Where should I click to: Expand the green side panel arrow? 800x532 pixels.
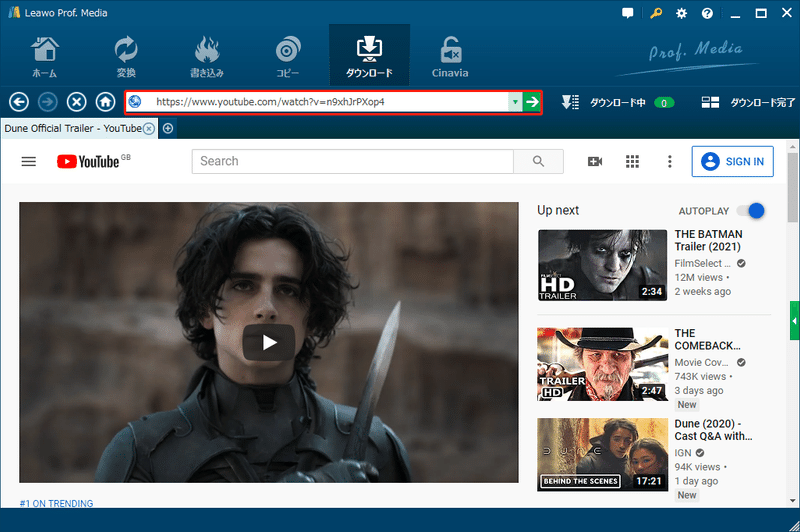click(x=794, y=321)
